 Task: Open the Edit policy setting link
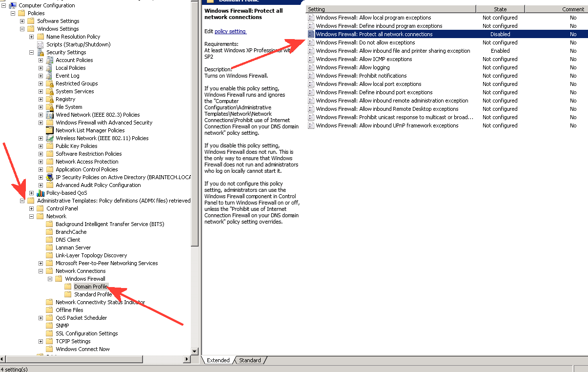[230, 31]
